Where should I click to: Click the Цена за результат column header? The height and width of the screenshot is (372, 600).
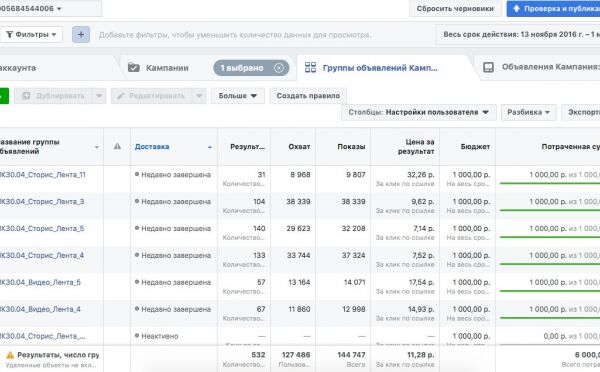pos(416,147)
